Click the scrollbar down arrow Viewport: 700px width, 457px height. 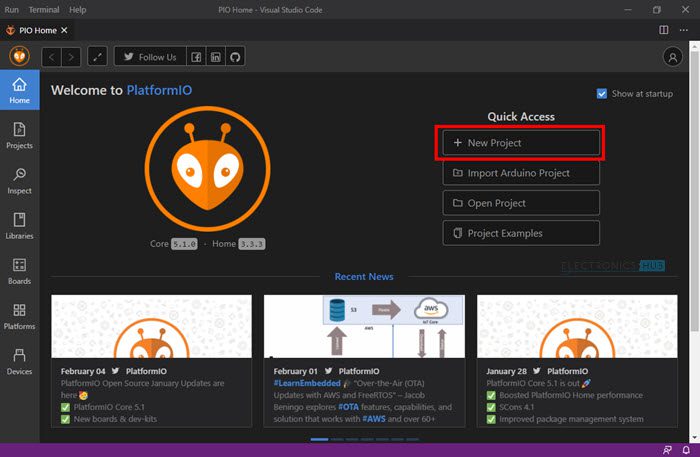(x=694, y=438)
